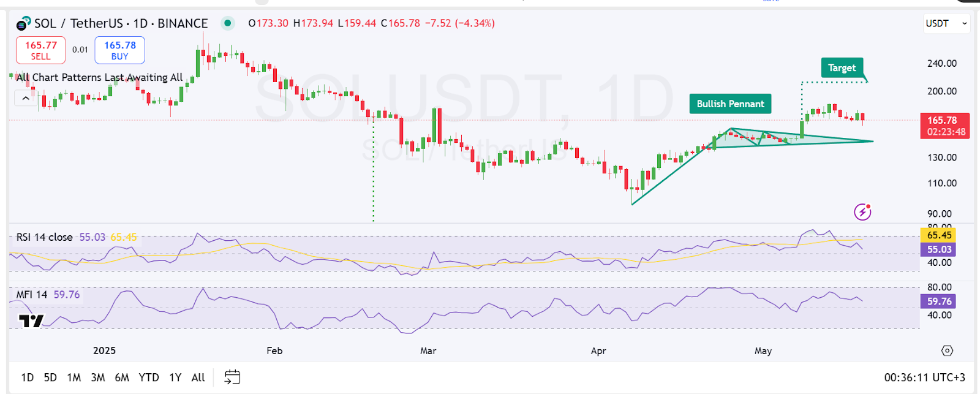Click the 90.00 price axis label
This screenshot has height=394, width=980.
click(x=940, y=214)
